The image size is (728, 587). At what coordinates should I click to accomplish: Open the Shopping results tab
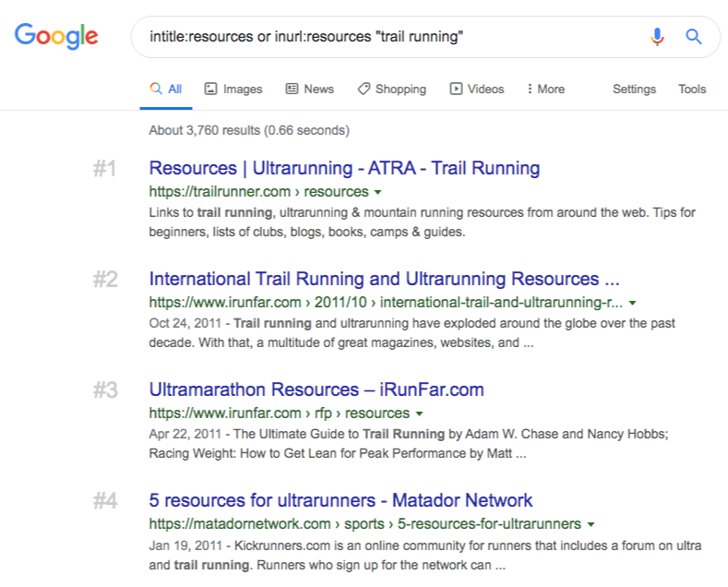point(391,89)
